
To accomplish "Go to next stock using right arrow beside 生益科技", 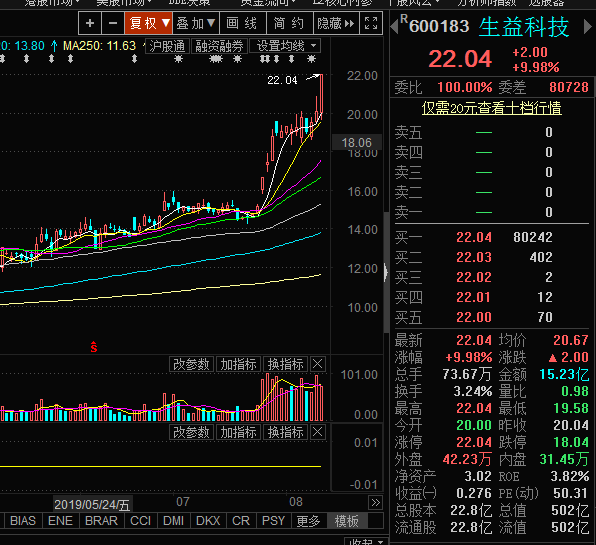I will click(587, 27).
